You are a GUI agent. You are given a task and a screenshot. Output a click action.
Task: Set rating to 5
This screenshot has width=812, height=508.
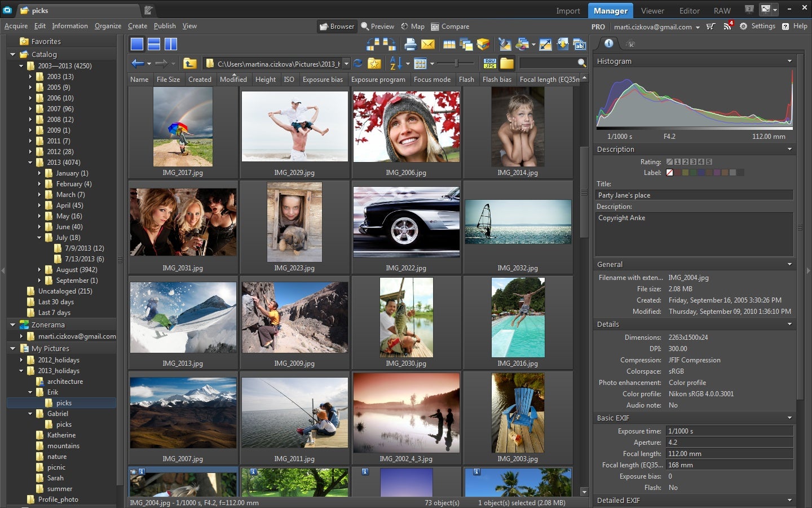point(709,162)
